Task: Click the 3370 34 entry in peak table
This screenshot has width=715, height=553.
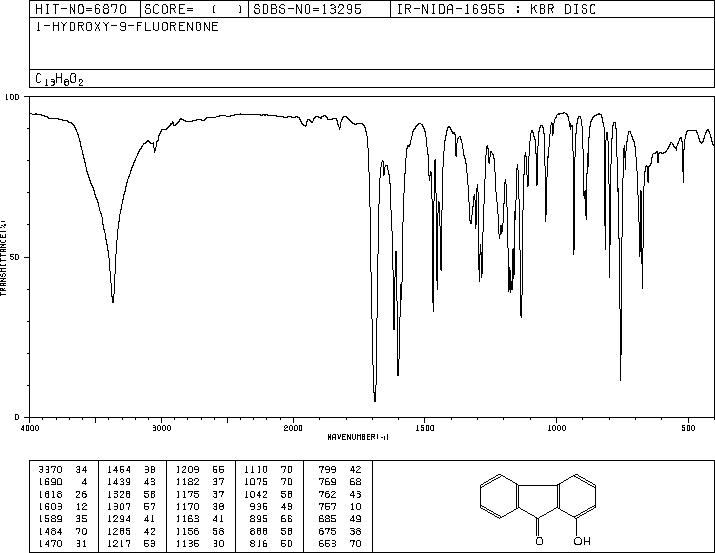Action: (x=63, y=469)
